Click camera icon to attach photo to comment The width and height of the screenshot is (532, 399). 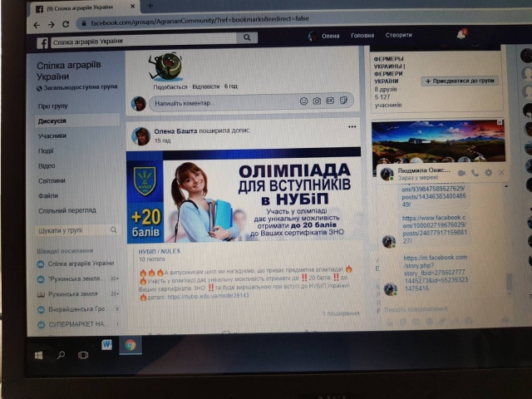click(317, 101)
